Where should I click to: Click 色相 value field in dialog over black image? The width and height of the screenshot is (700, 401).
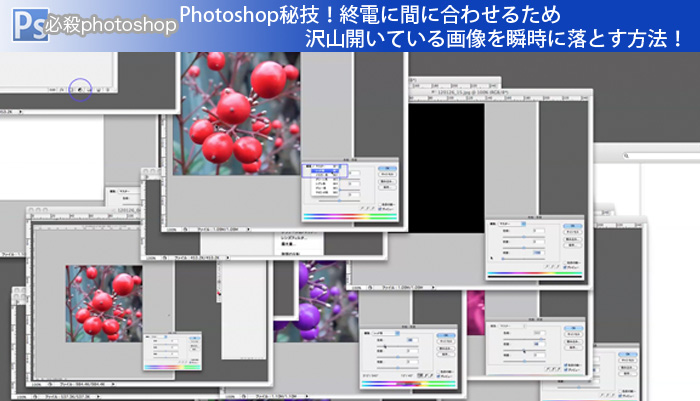click(539, 230)
